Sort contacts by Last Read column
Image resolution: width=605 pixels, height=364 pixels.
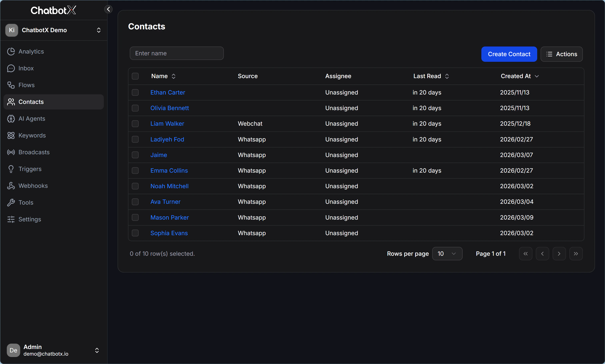(x=431, y=76)
